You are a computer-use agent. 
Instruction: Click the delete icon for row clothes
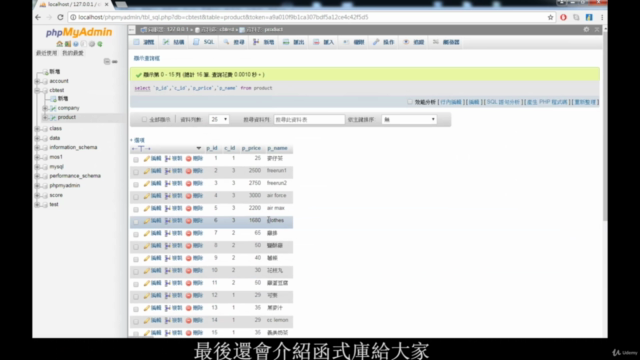(x=189, y=221)
